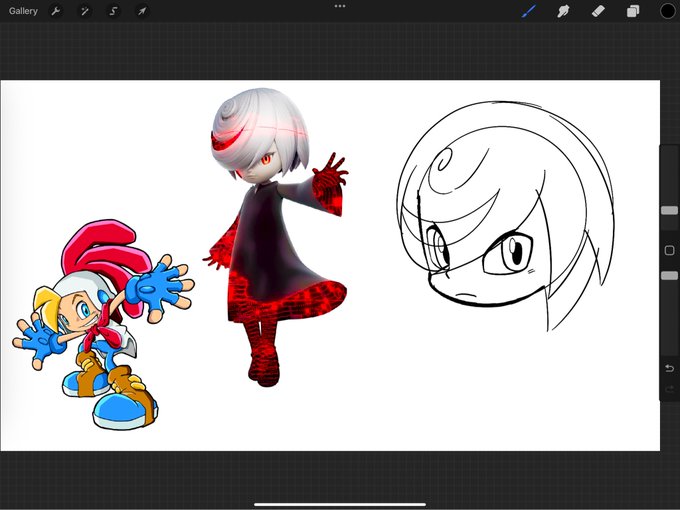The image size is (680, 510).
Task: Adjust the brush size slider handle
Action: pos(669,210)
